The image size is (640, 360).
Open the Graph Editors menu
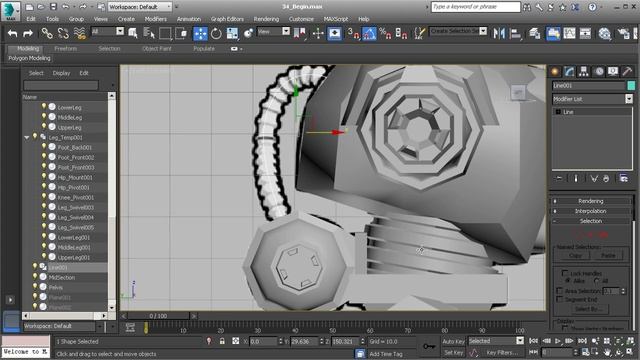click(227, 19)
